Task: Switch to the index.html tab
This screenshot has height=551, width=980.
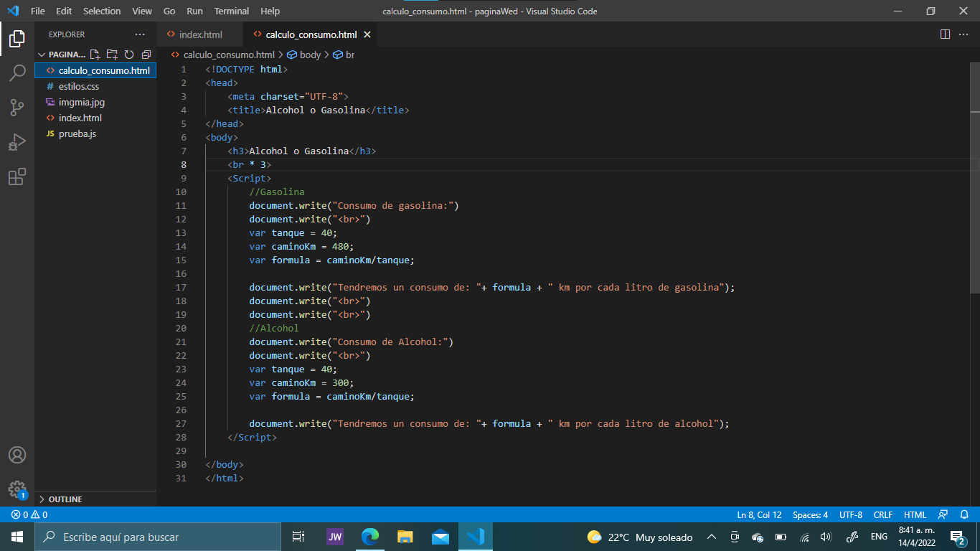Action: [x=200, y=34]
